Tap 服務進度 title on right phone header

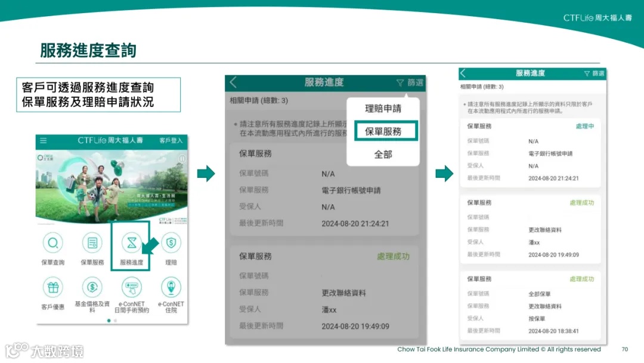coord(530,73)
